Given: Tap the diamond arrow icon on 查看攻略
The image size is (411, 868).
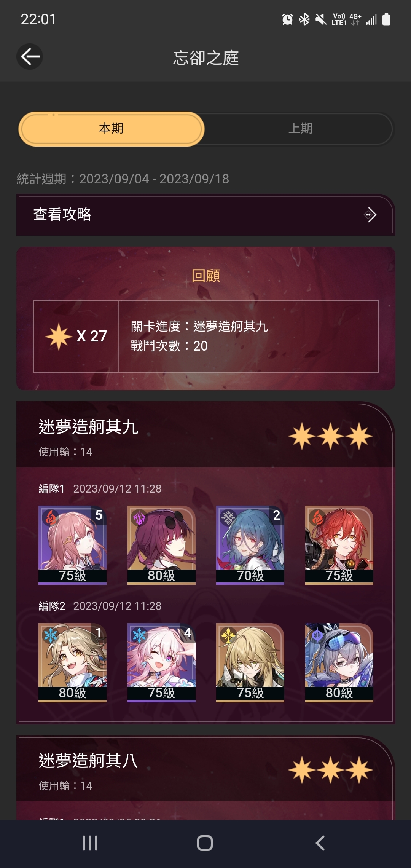Looking at the screenshot, I should tap(370, 215).
